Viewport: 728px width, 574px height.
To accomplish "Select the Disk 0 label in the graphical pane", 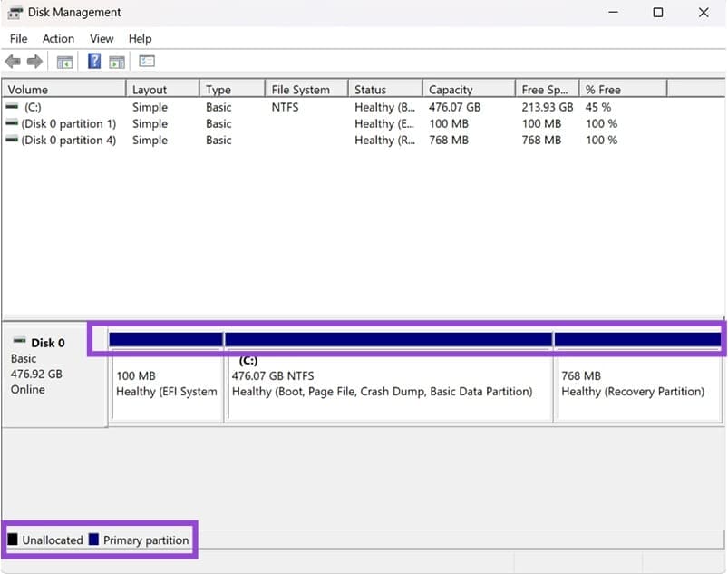I will pyautogui.click(x=48, y=342).
